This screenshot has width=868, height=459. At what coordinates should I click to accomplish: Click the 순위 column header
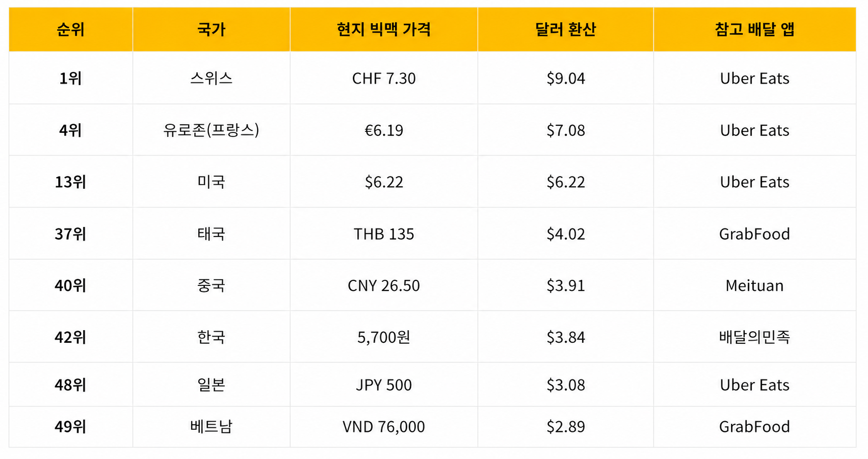point(70,29)
